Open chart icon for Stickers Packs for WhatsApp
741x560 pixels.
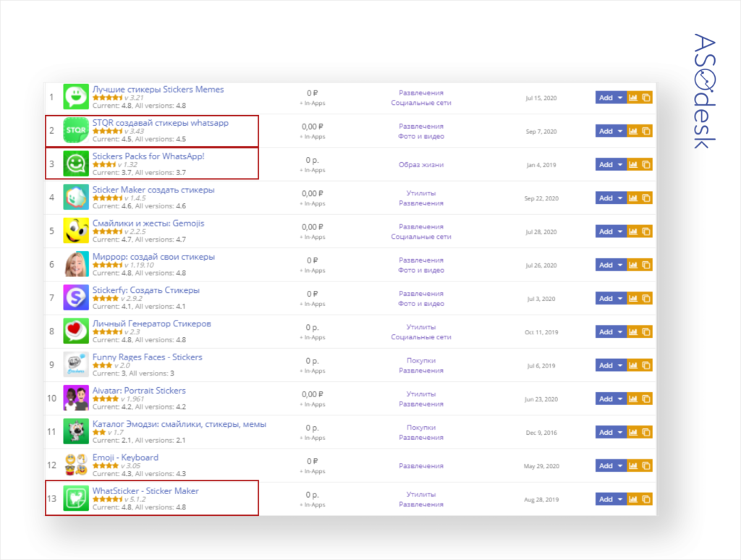coord(633,164)
